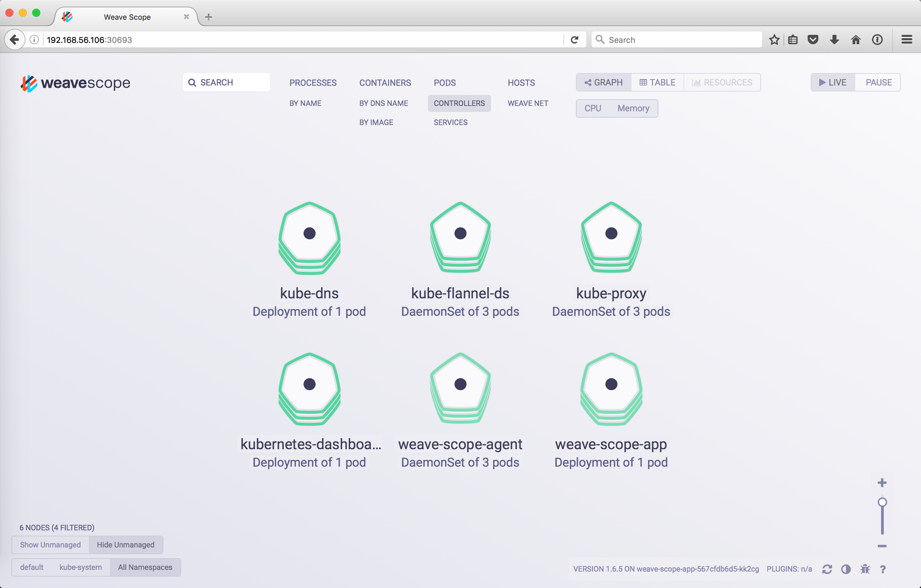Zoom in with the plus icon
921x588 pixels.
882,483
